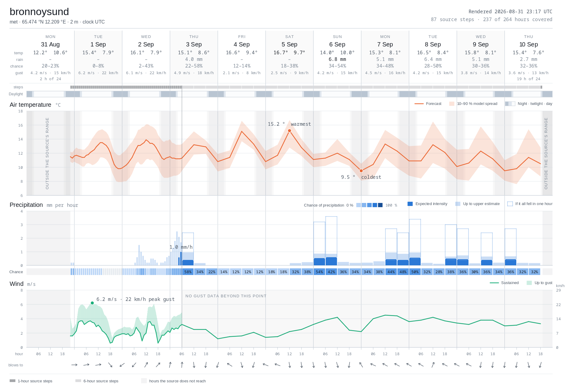Click the If it all fell legend box
Screen dimensions: 579x392
click(510, 204)
